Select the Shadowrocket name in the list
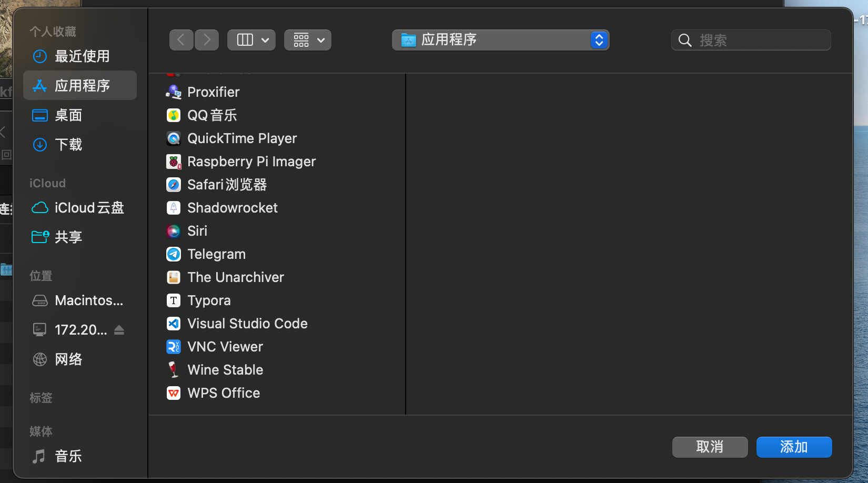 (x=233, y=208)
